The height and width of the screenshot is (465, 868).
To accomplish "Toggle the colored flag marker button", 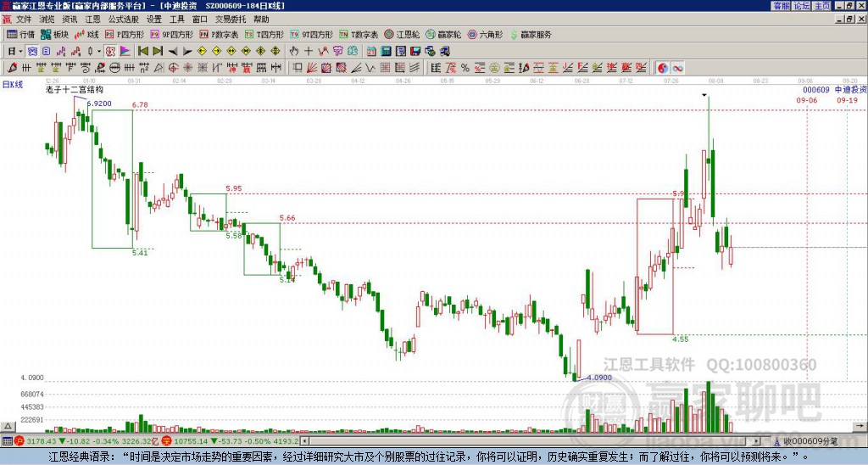I will coord(125,51).
